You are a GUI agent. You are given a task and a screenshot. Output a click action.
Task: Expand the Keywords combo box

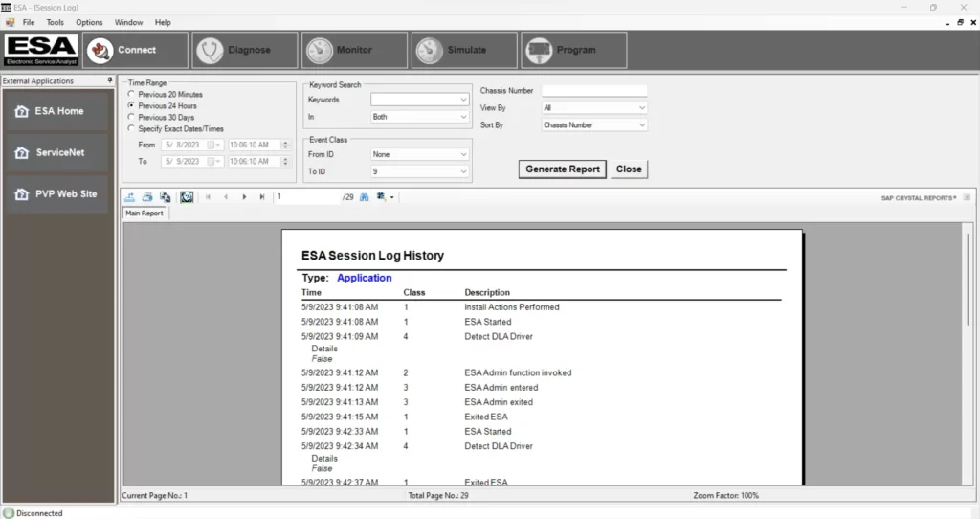[464, 100]
